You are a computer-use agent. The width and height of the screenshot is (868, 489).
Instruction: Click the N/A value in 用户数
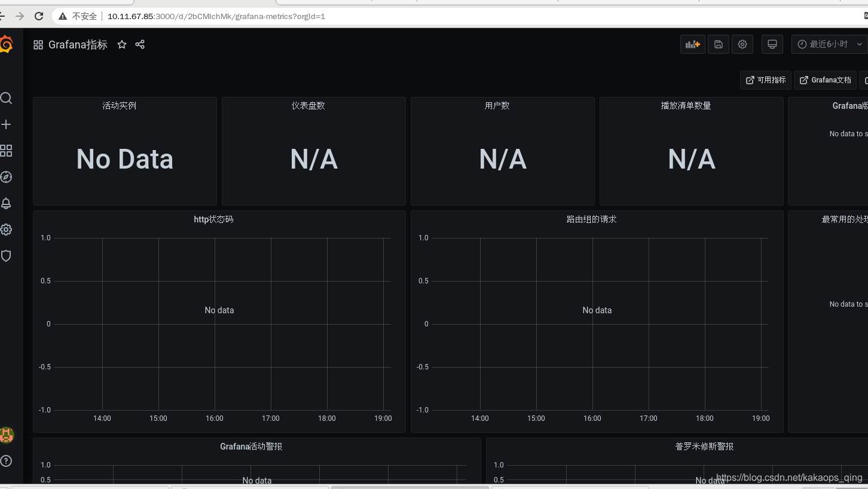point(503,159)
